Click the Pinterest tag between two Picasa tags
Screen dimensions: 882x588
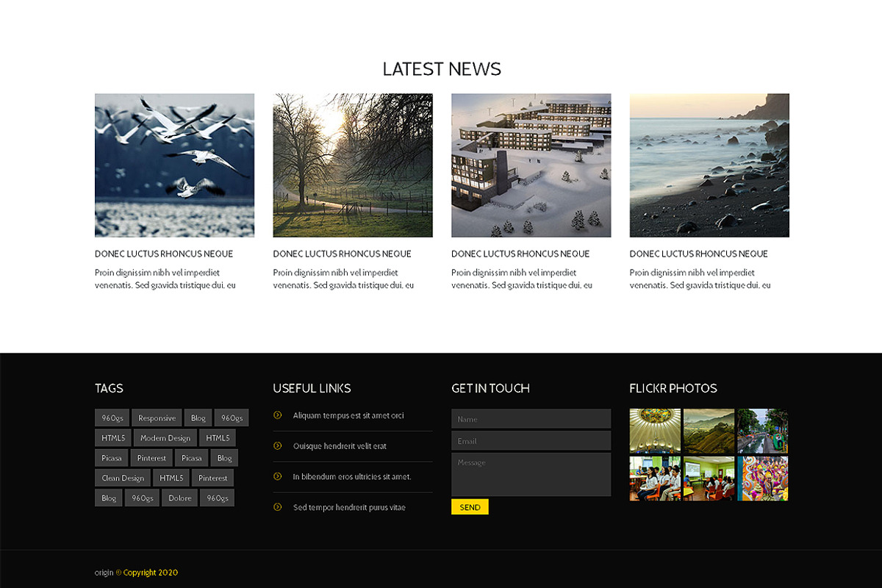(x=151, y=458)
